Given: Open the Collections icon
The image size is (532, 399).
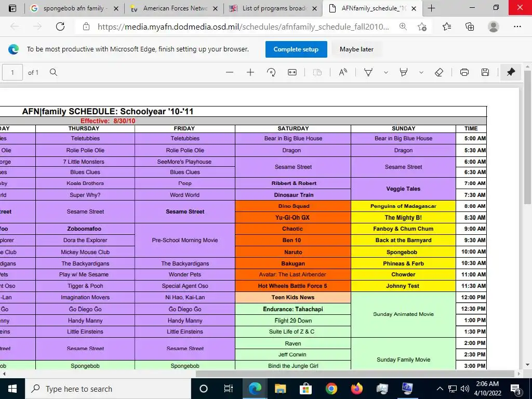Looking at the screenshot, I should tap(470, 26).
